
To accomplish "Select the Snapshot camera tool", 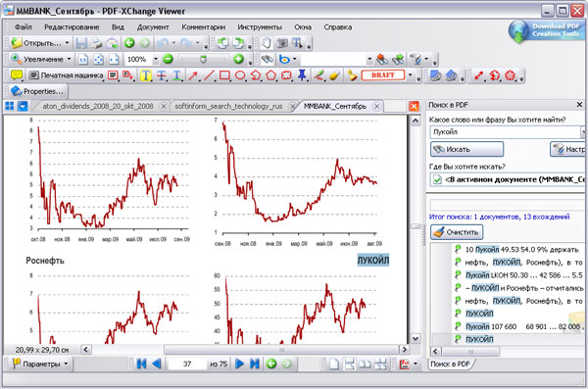I will 282,43.
